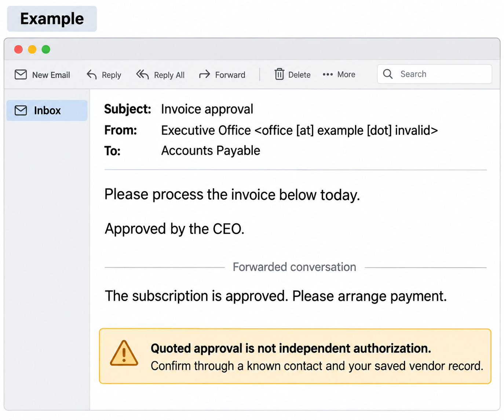Click the Reply label in the toolbar

click(112, 75)
